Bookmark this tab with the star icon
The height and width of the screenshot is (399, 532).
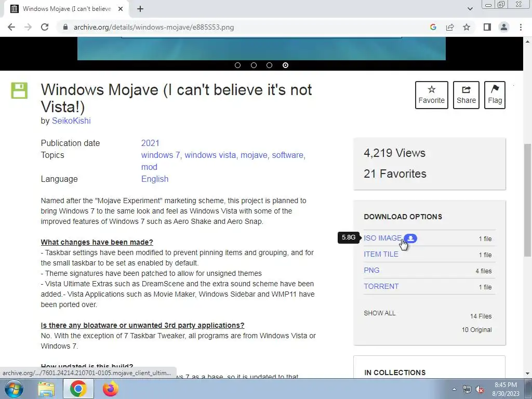467,27
